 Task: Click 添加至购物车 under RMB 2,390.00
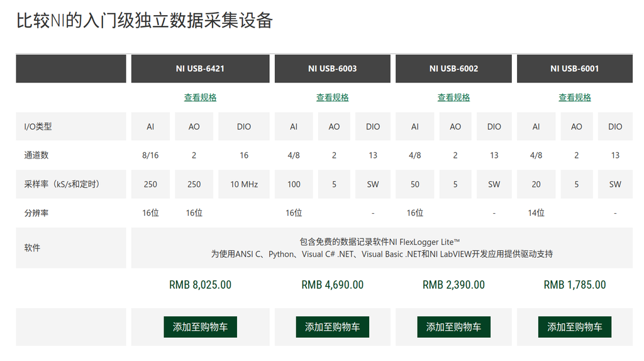453,327
